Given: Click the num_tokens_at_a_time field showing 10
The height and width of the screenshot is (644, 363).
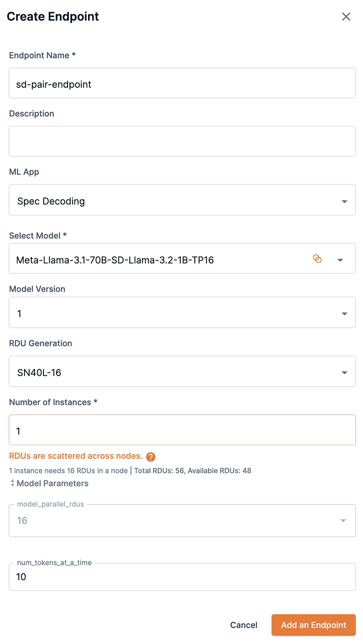Looking at the screenshot, I should pyautogui.click(x=181, y=577).
